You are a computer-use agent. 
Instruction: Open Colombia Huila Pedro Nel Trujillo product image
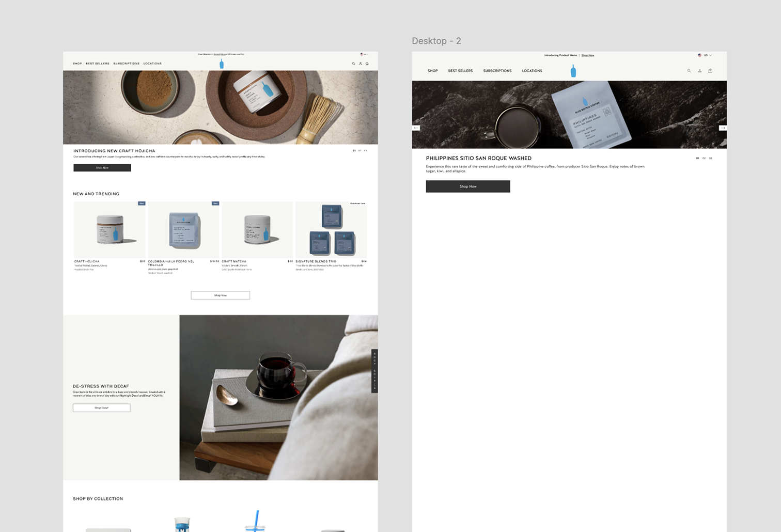183,230
